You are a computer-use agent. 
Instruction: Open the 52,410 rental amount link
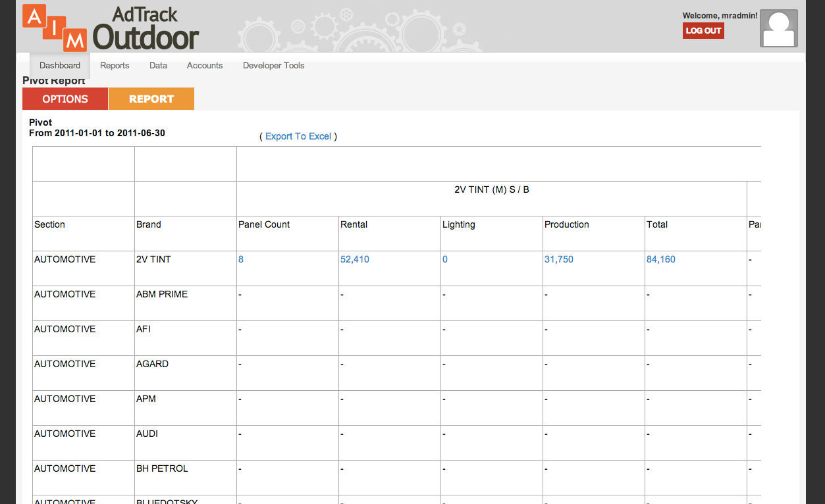pyautogui.click(x=355, y=259)
